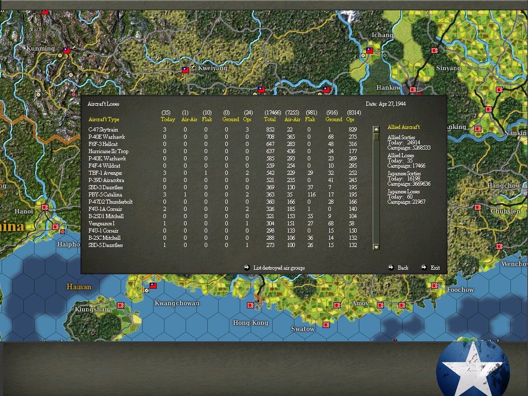
Task: Select the Japanese base icon above Sinyang
Action: [x=434, y=50]
